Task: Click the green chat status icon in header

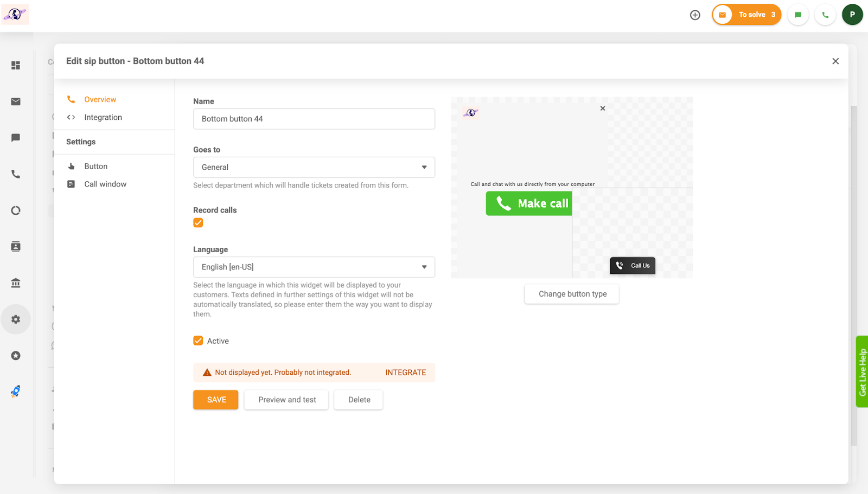Action: tap(798, 15)
